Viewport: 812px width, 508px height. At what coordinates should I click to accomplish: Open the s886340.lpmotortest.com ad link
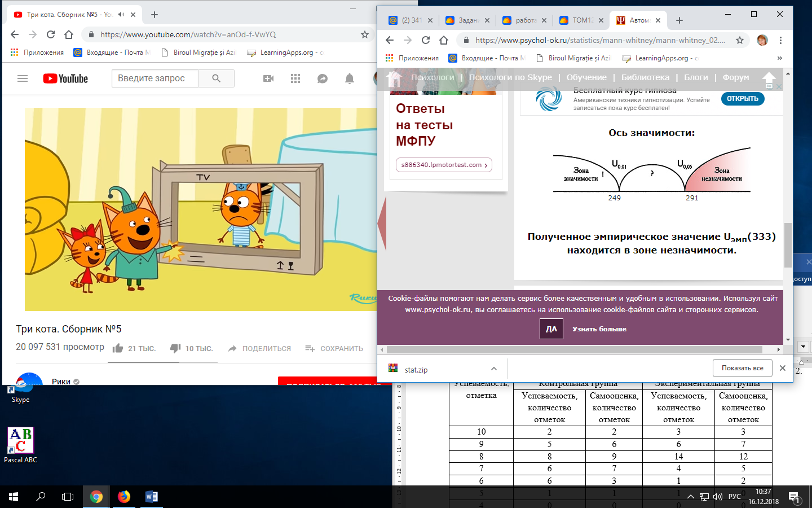click(x=444, y=165)
